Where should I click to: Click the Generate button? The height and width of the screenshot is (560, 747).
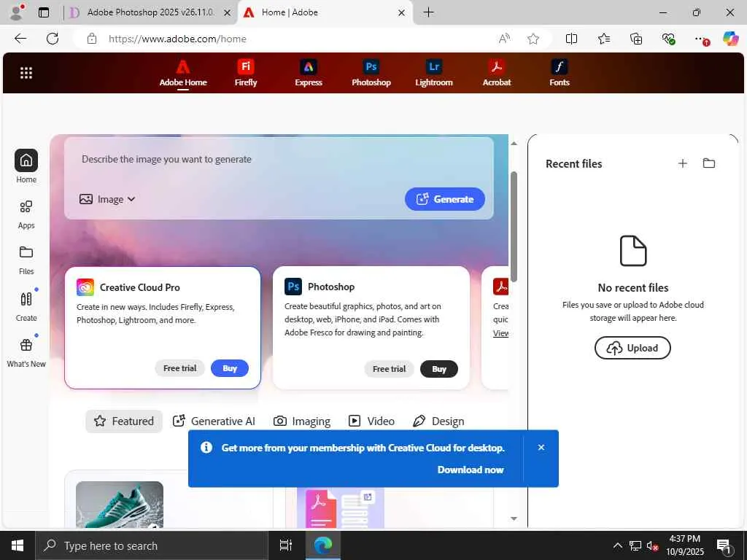click(445, 199)
